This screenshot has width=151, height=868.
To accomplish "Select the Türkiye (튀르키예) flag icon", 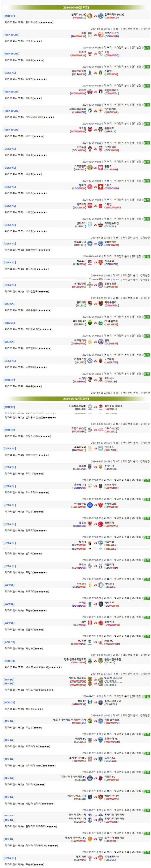I will tap(101, 524).
